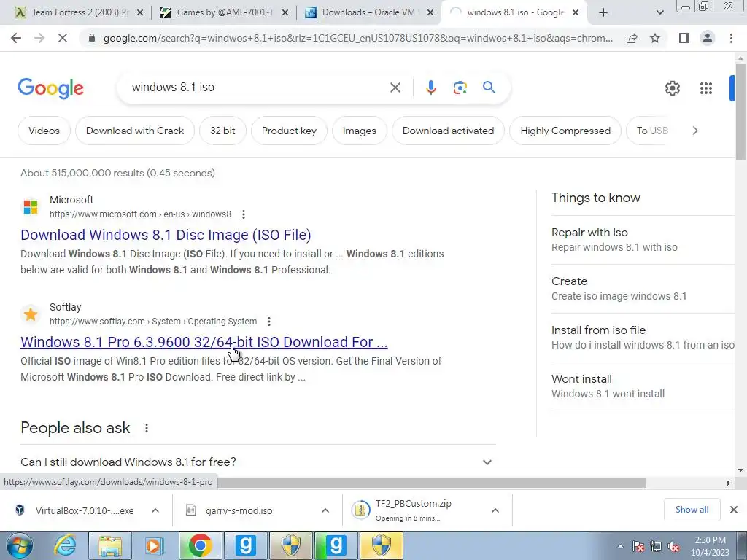This screenshot has height=560, width=747.
Task: Open Windows Start button
Action: (x=18, y=545)
